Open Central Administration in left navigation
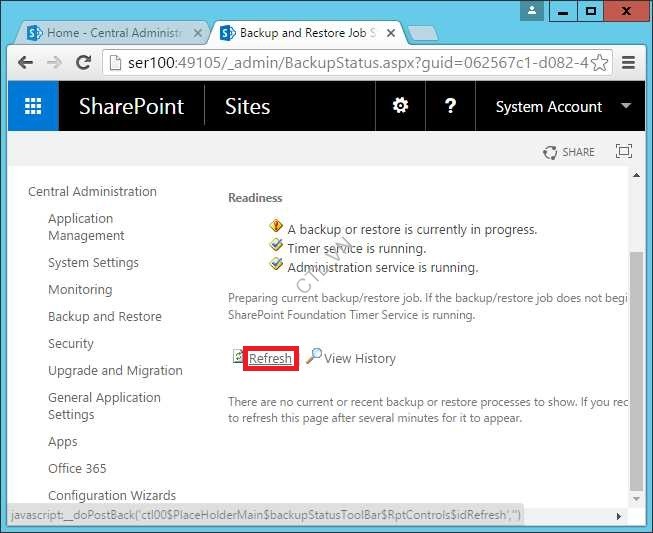The height and width of the screenshot is (533, 653). point(92,192)
